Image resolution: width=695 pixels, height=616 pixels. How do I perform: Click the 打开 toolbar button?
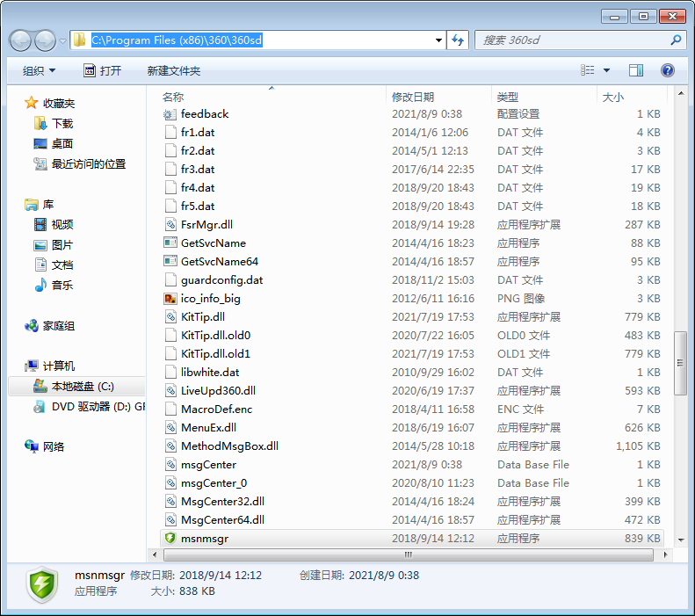click(103, 70)
